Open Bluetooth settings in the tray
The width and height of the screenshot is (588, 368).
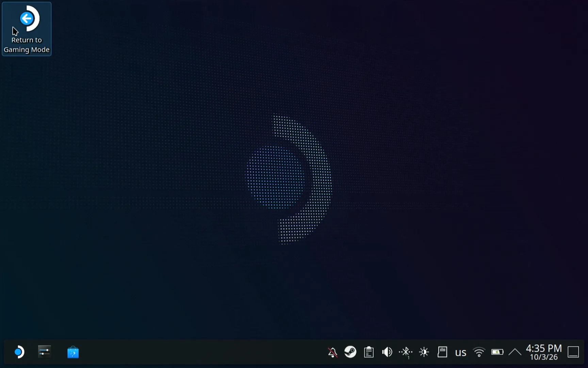[406, 352]
